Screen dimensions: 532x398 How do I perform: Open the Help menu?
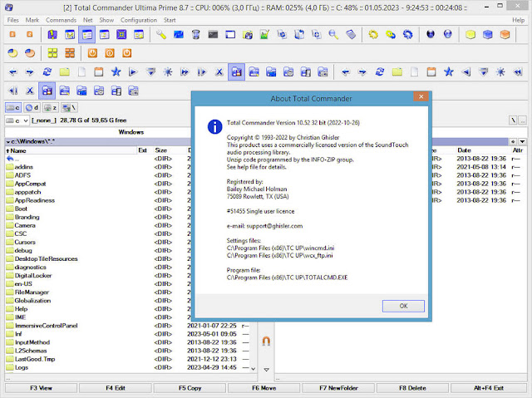tap(518, 20)
